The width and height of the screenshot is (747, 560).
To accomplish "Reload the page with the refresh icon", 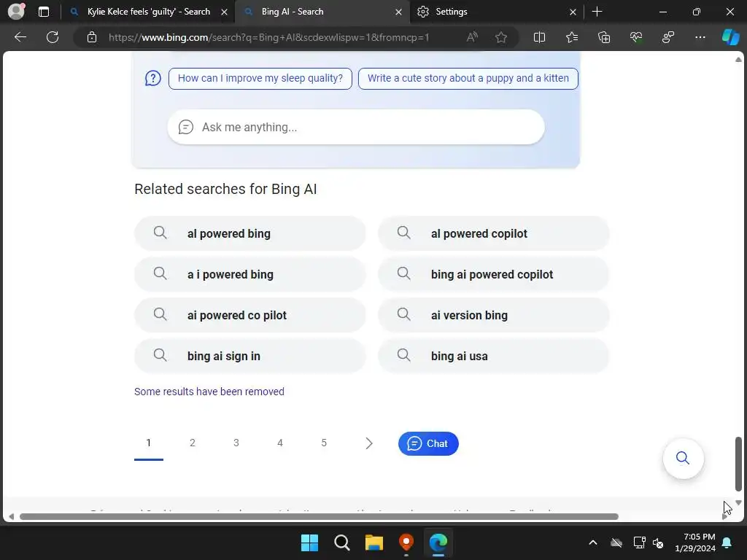I will click(x=53, y=37).
